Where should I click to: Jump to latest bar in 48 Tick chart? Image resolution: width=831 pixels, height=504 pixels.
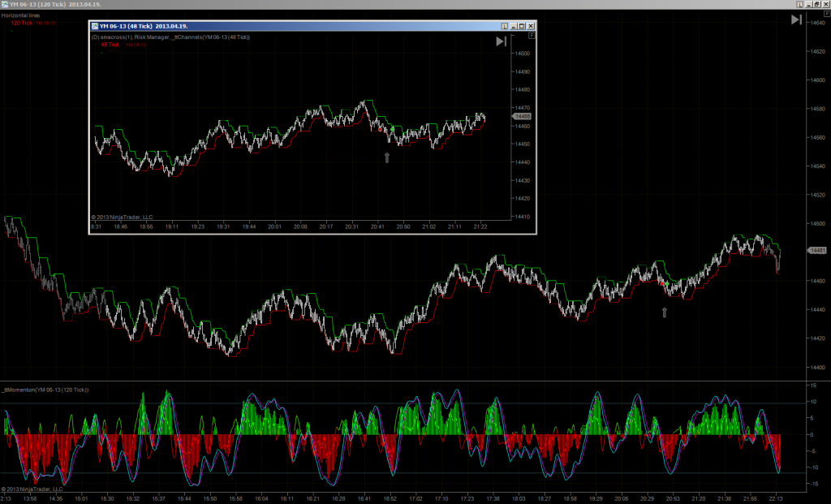501,41
